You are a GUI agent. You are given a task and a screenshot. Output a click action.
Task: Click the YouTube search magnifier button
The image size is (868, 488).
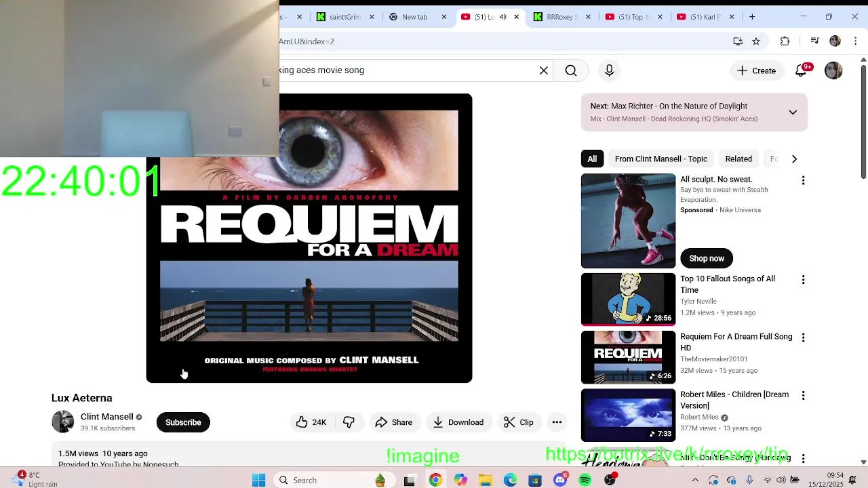pyautogui.click(x=571, y=70)
